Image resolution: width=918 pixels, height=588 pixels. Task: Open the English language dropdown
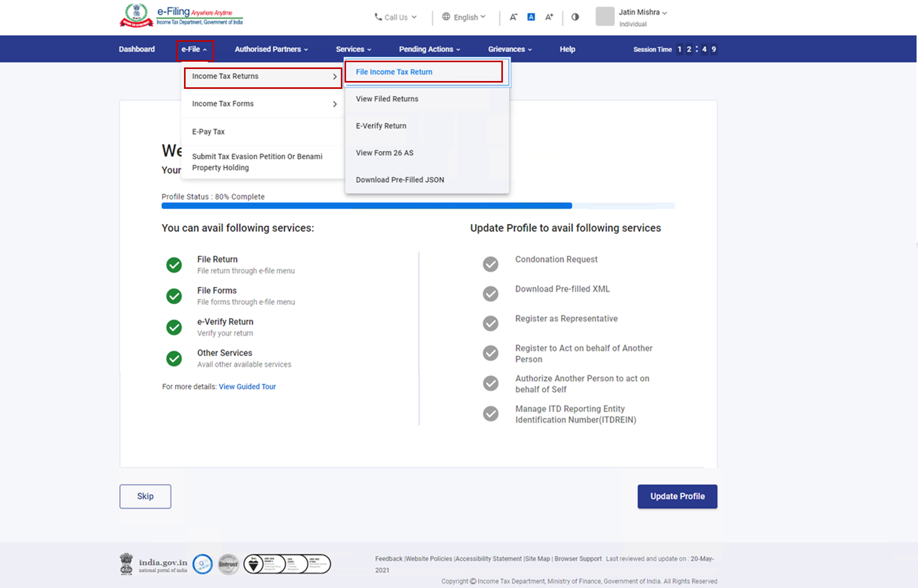click(x=464, y=17)
